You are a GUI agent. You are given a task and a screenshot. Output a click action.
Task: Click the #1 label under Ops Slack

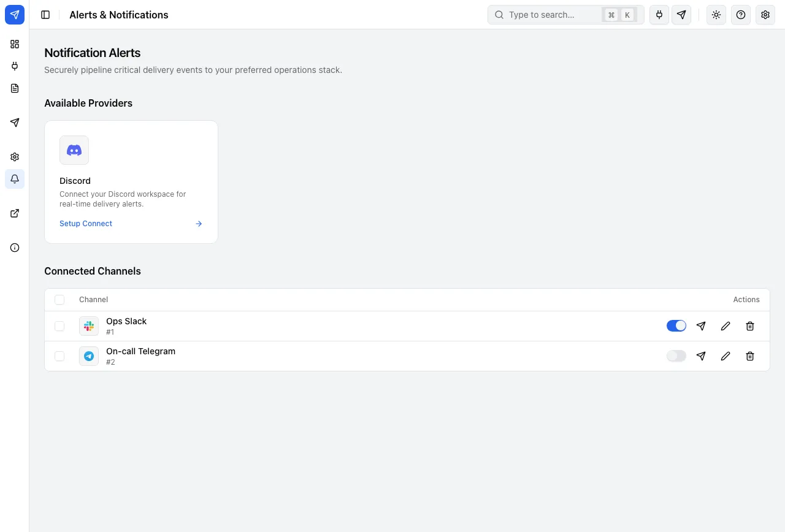[110, 332]
